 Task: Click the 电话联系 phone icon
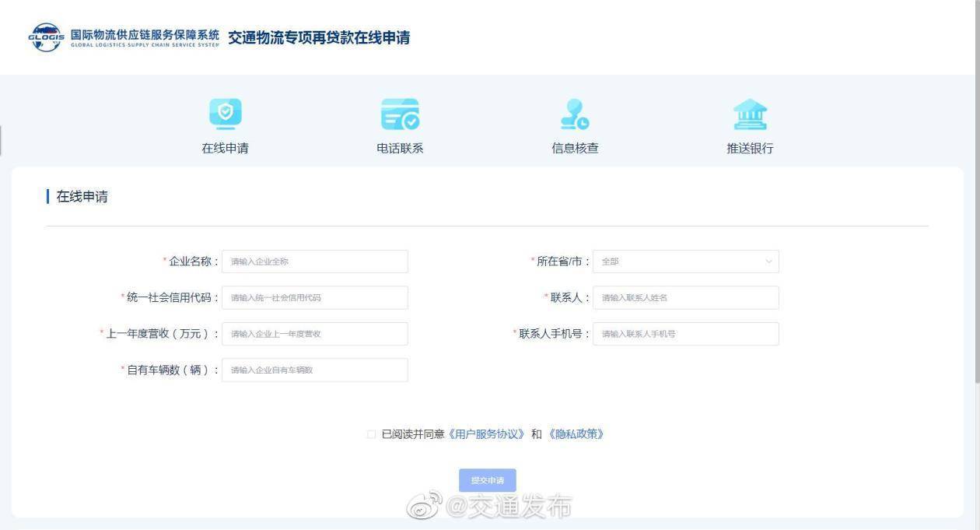click(x=399, y=114)
